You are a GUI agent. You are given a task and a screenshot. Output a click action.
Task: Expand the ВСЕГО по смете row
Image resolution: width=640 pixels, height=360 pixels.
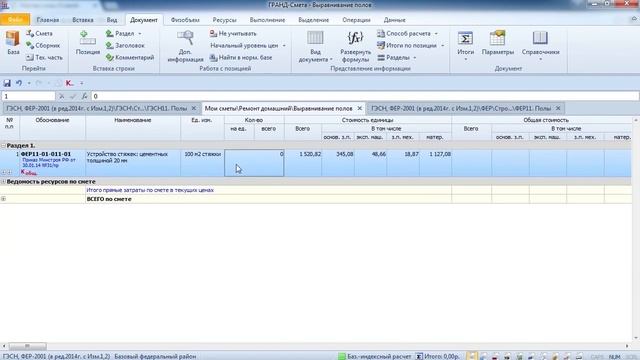pos(3,199)
